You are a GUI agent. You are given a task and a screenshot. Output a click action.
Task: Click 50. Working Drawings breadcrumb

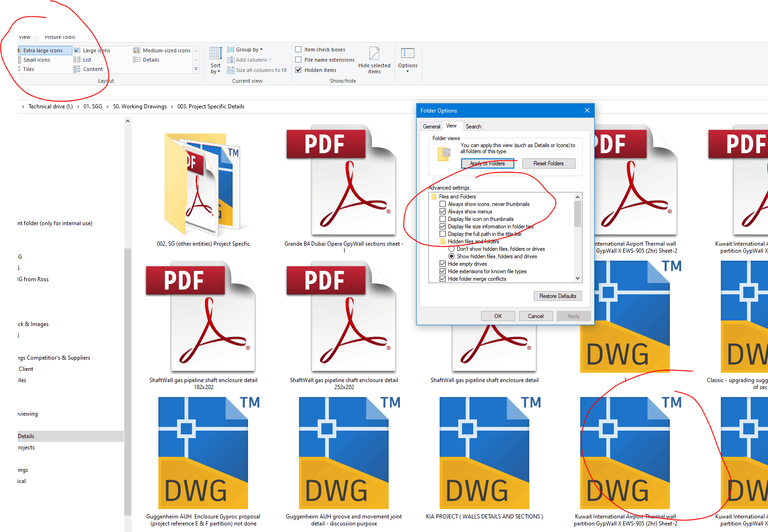[140, 106]
